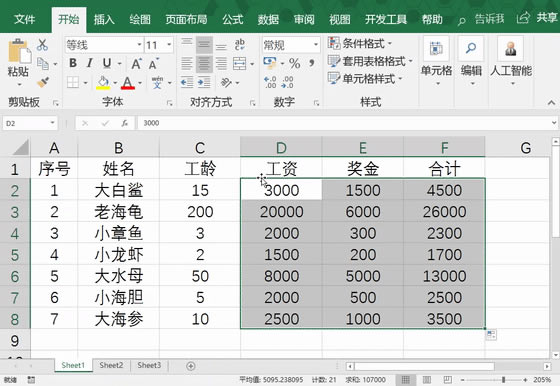Screen dimensions: 560x386
Task: Open the 人工智能 button
Action: 511,61
